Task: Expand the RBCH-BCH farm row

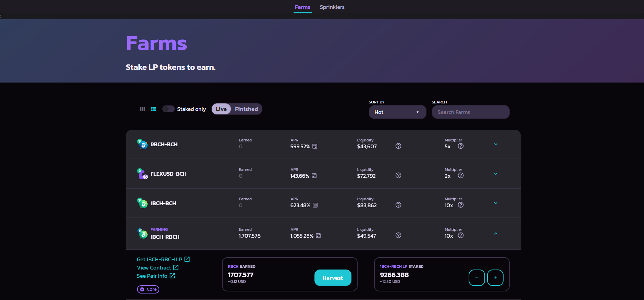Action: [x=496, y=144]
